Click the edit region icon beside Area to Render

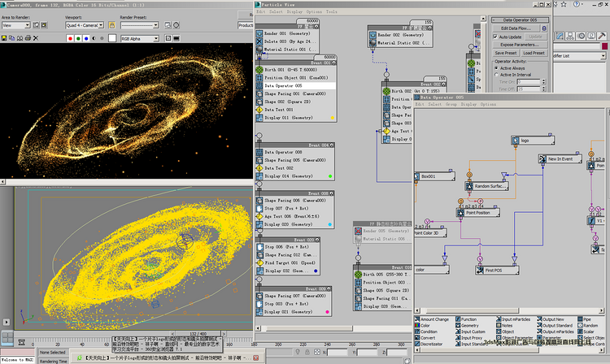click(x=36, y=25)
